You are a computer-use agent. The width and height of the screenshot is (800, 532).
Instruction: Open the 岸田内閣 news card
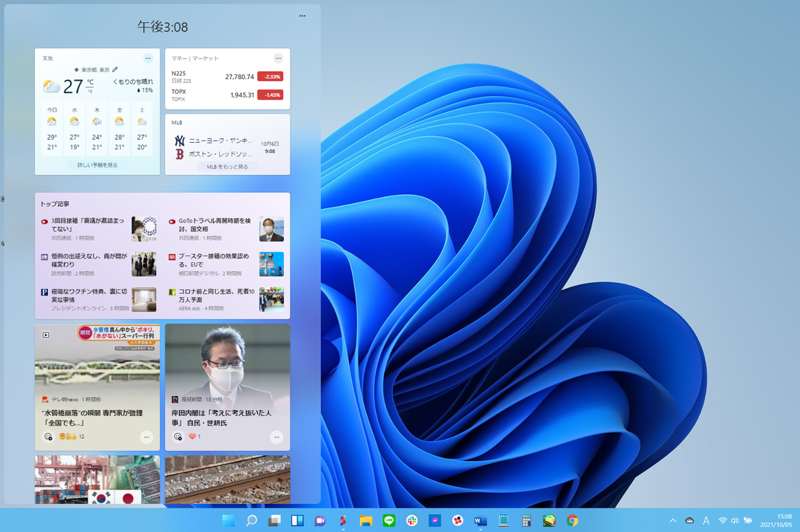click(228, 387)
